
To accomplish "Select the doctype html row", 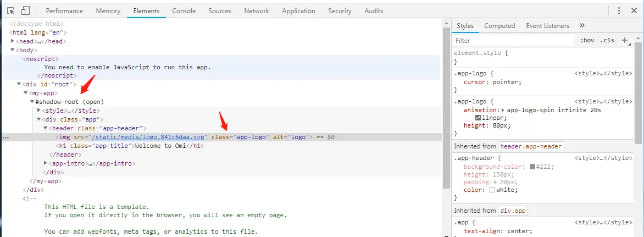I will click(x=37, y=24).
